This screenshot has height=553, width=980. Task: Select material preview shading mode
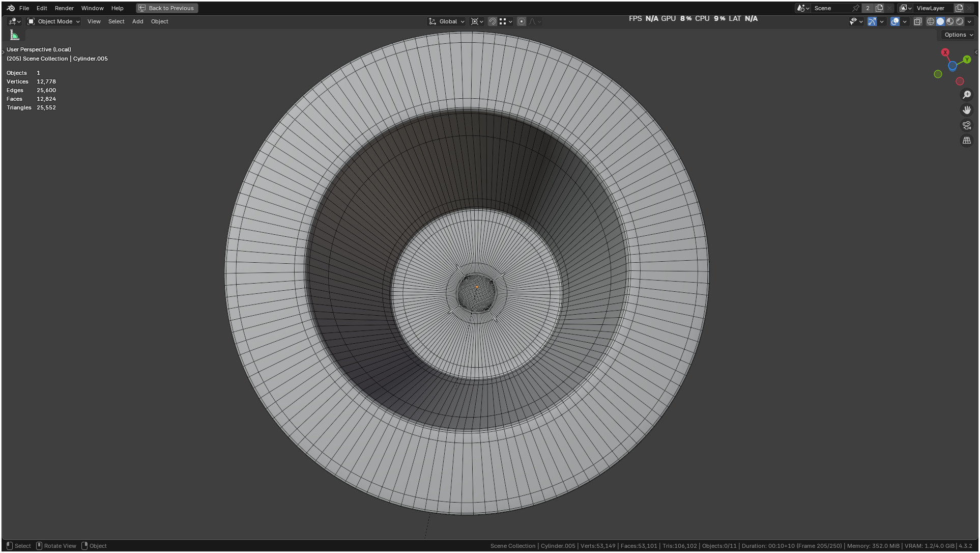[950, 21]
